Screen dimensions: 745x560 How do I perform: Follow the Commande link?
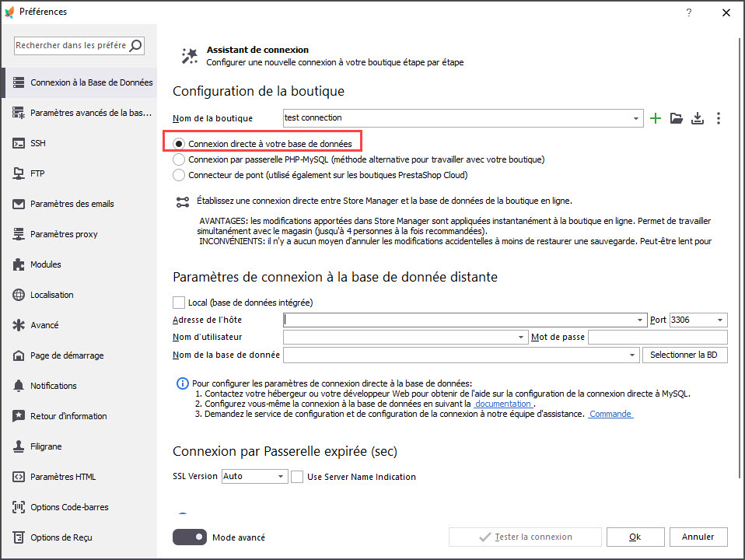[x=610, y=414]
